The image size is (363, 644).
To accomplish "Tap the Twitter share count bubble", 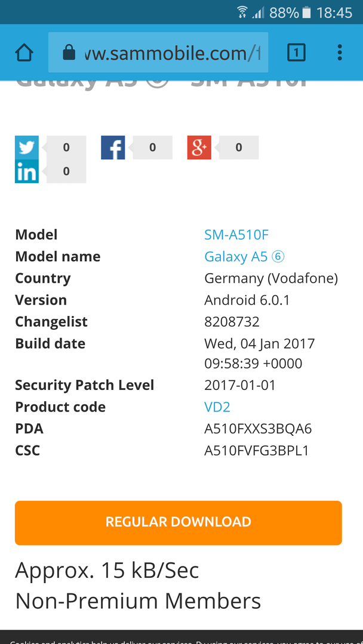I will tap(66, 147).
